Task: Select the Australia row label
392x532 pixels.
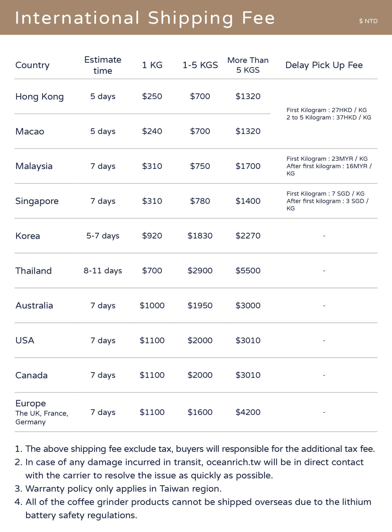Action: click(x=34, y=306)
